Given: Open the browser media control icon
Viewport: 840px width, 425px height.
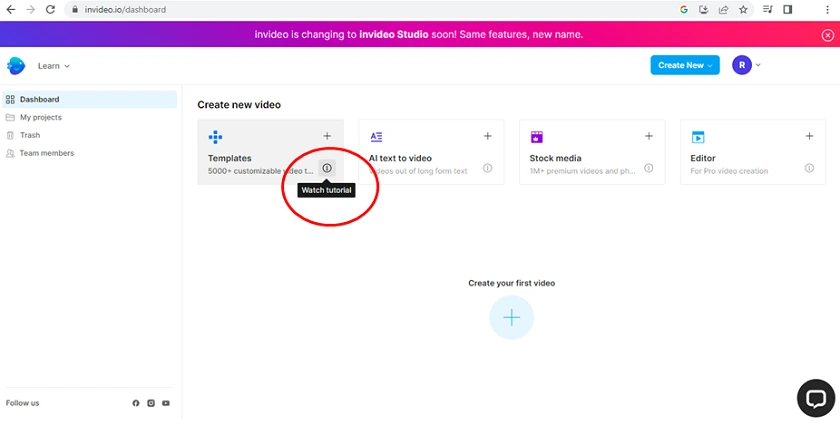Looking at the screenshot, I should coord(768,9).
